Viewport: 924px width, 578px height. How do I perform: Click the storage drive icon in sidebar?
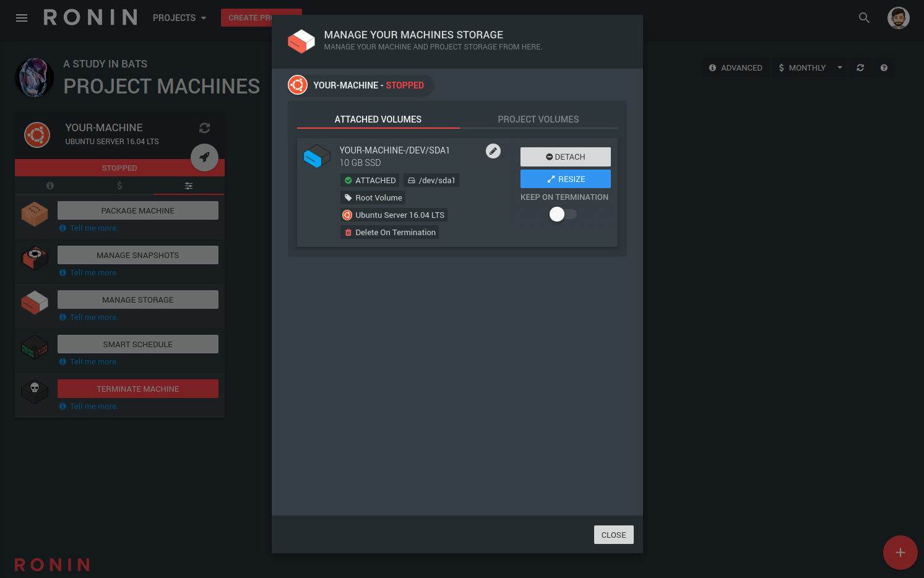[x=35, y=303]
